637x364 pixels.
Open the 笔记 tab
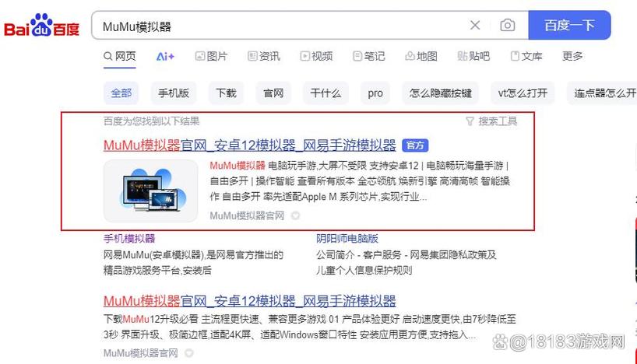tap(369, 56)
